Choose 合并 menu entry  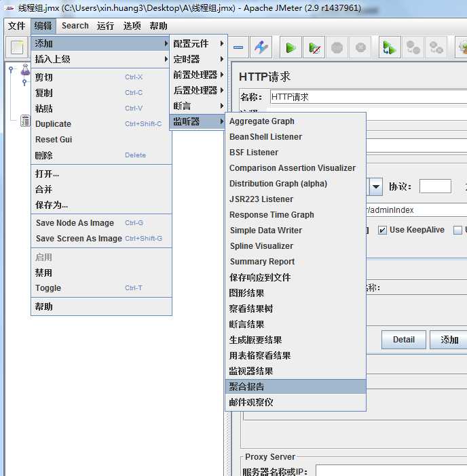[102, 189]
